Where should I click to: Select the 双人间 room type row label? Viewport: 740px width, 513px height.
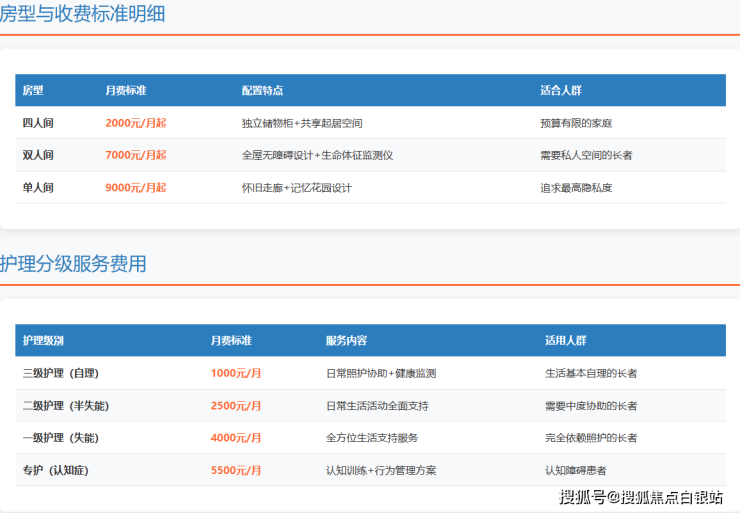(38, 155)
